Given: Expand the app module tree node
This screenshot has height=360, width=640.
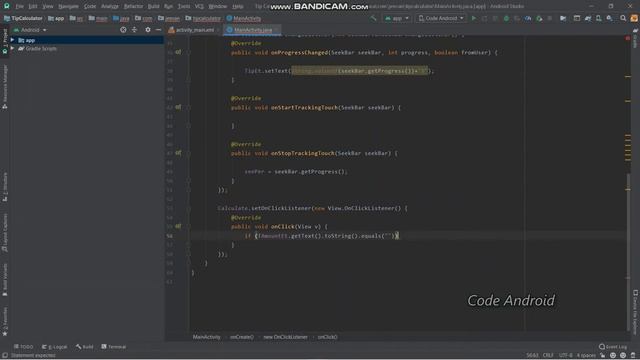Looking at the screenshot, I should (12, 40).
